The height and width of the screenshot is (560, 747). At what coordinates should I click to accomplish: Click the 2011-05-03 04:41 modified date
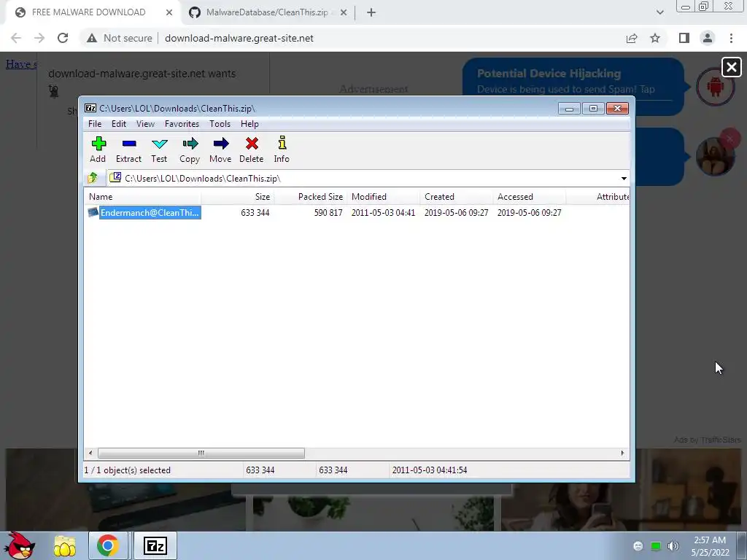pyautogui.click(x=384, y=213)
